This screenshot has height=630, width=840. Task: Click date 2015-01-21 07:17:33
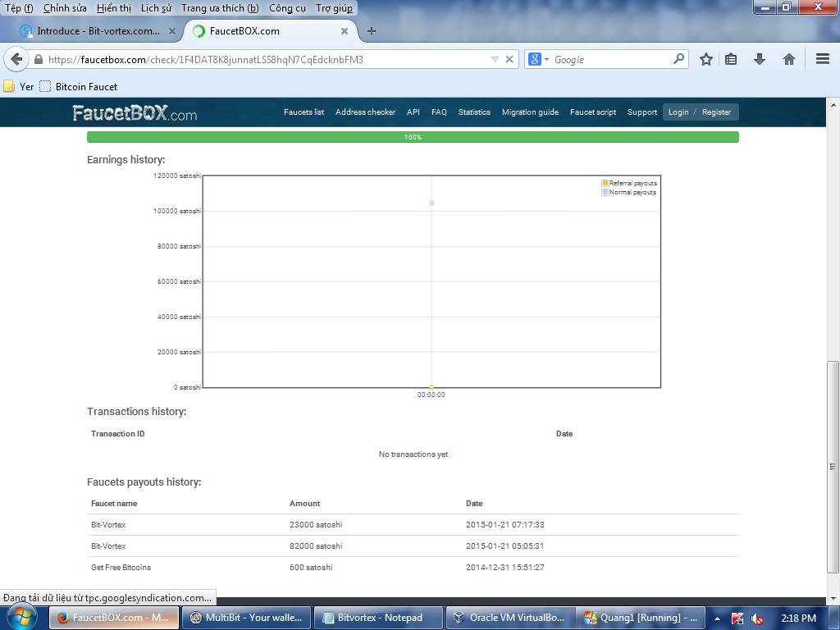click(x=504, y=524)
